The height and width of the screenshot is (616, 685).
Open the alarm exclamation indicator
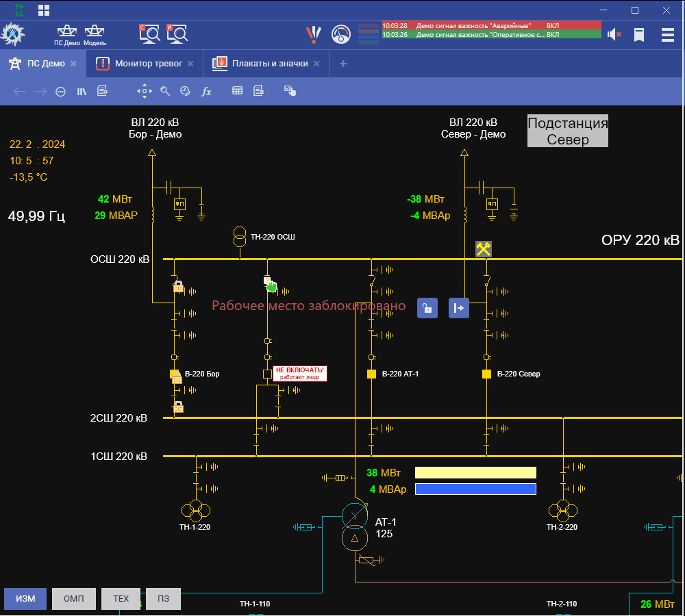coord(313,34)
